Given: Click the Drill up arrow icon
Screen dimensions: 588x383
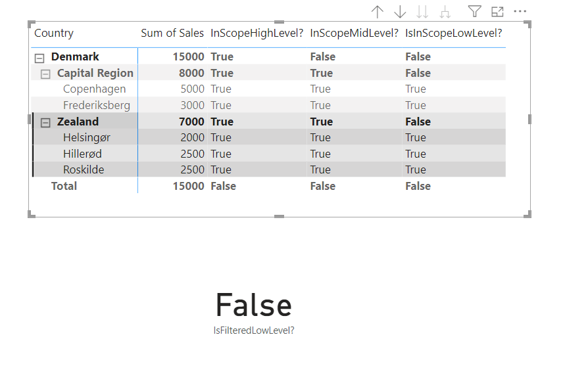Looking at the screenshot, I should click(378, 12).
